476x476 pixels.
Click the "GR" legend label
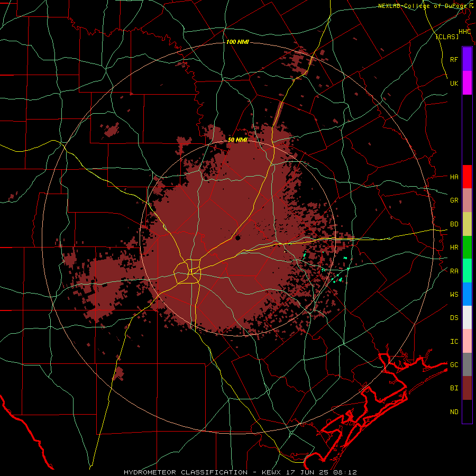454,200
